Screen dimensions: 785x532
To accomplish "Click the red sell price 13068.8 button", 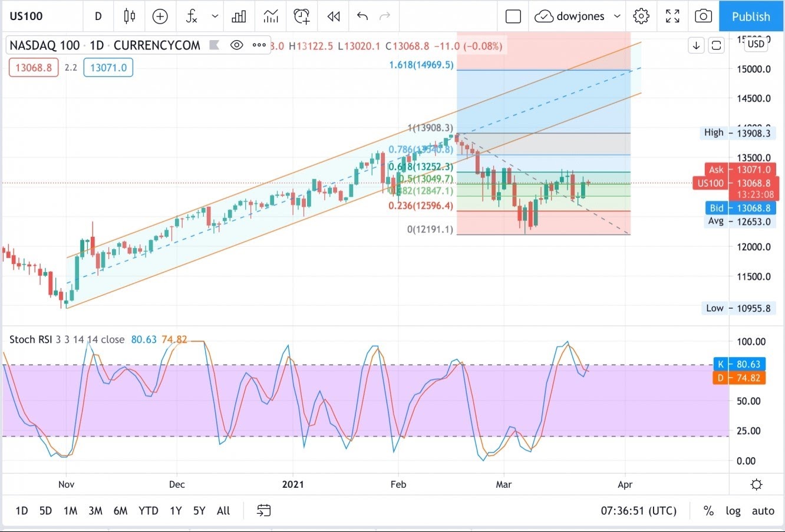I will 34,68.
